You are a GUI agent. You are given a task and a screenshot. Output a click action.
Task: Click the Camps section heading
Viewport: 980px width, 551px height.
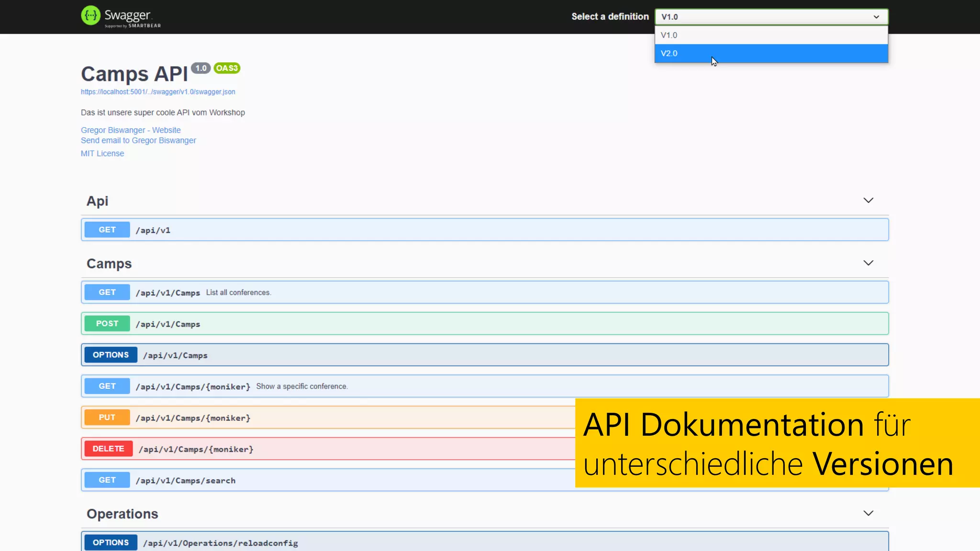[x=109, y=264]
